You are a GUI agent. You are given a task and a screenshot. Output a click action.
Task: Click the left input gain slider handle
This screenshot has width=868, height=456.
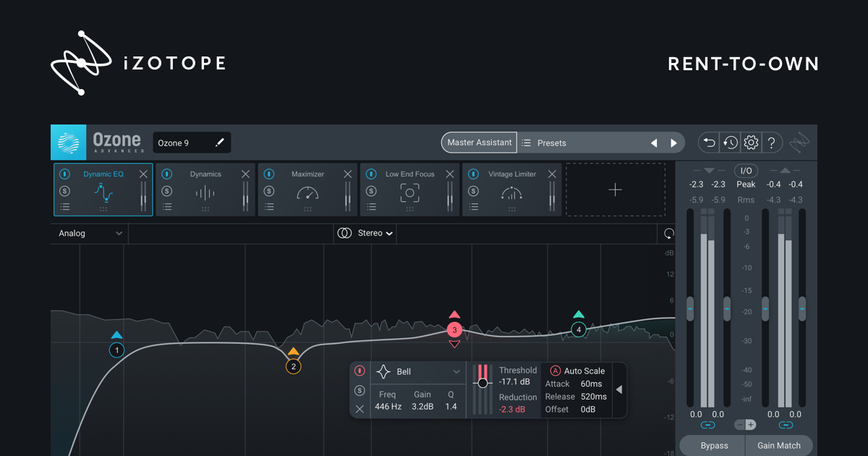pos(689,308)
